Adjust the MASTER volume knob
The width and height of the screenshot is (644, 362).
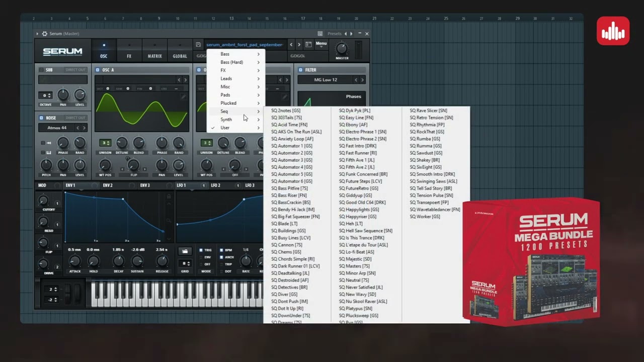(x=342, y=49)
